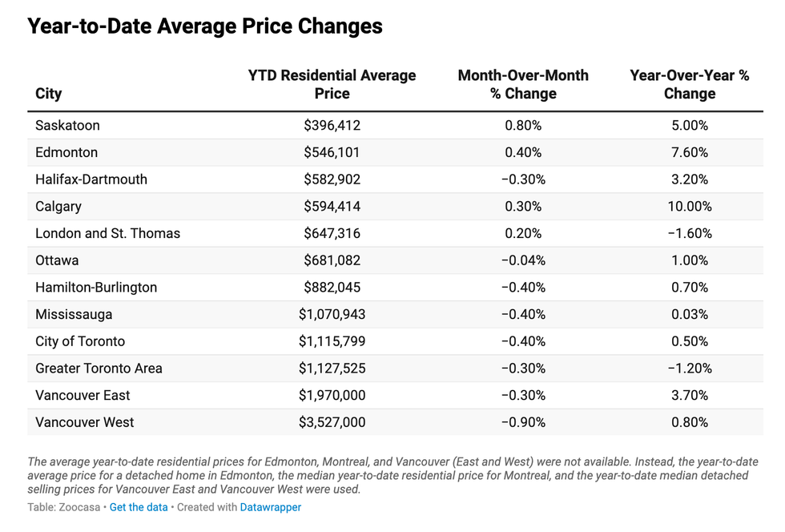This screenshot has height=532, width=785.
Task: Click the City column header
Action: (49, 94)
